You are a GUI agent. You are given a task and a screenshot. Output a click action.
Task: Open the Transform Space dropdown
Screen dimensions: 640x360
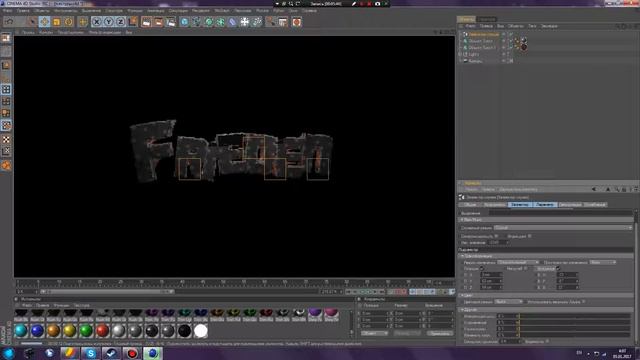coord(602,262)
